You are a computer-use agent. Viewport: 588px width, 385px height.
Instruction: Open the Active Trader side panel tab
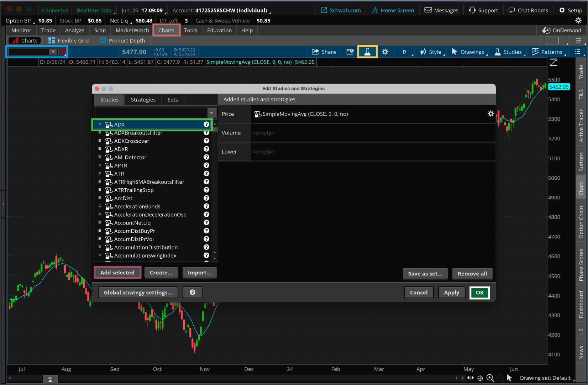tap(581, 126)
